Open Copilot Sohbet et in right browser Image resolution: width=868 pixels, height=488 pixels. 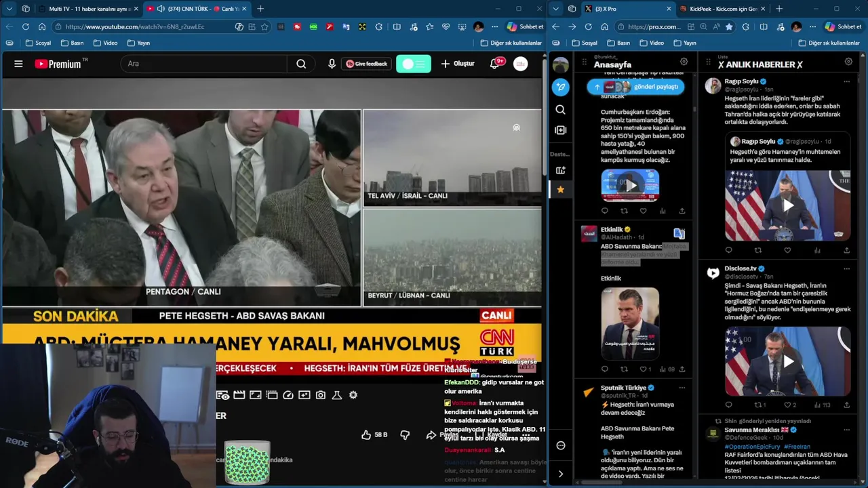(x=843, y=26)
